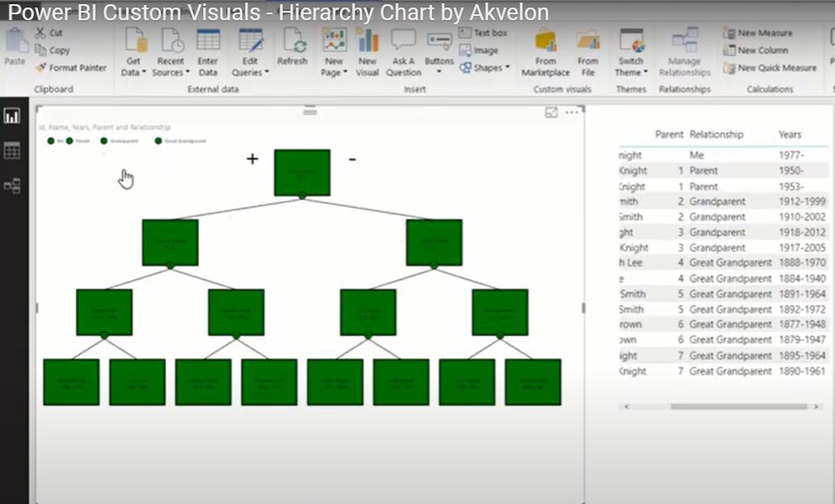The width and height of the screenshot is (835, 504).
Task: Click the Cut command
Action: [x=49, y=33]
